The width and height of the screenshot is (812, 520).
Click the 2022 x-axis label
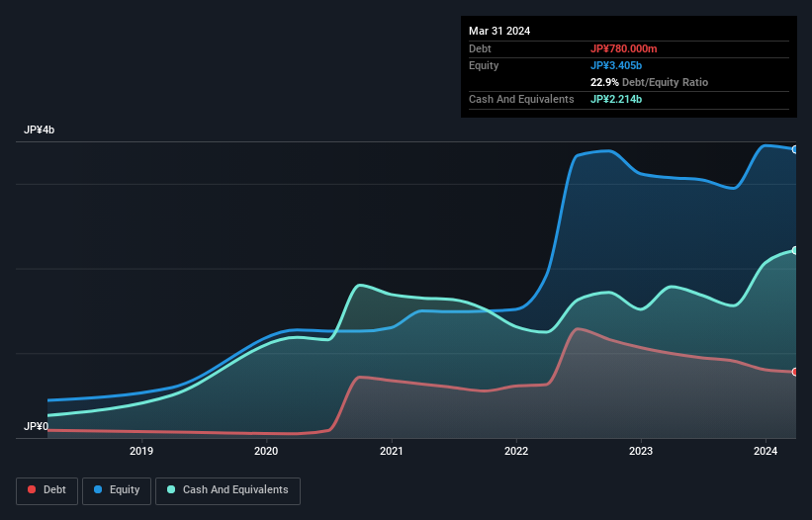point(516,451)
